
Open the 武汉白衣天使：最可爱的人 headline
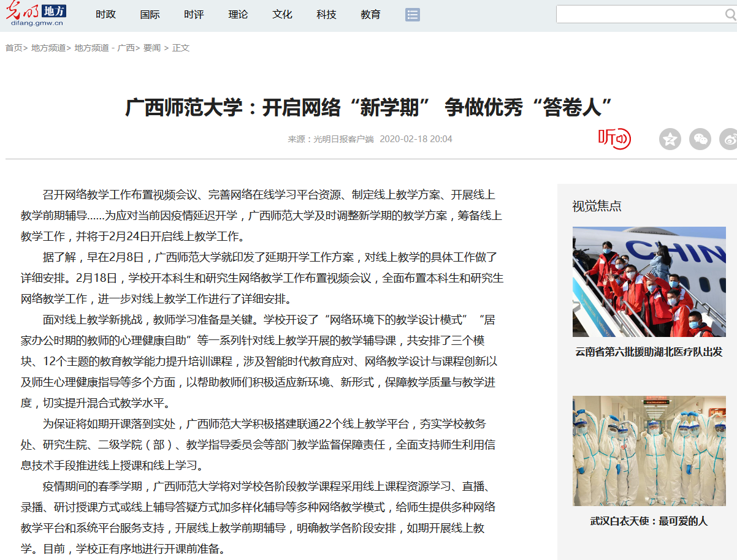pos(649,521)
